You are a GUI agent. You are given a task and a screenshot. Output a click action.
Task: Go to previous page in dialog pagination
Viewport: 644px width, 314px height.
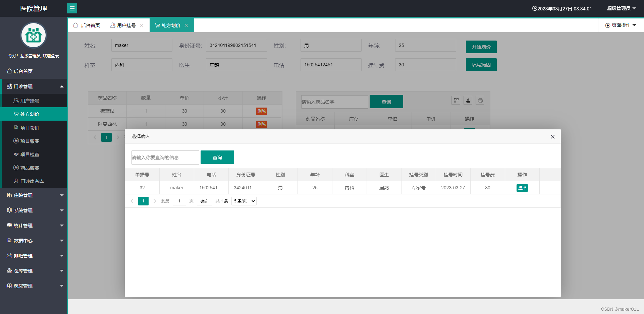coord(132,201)
